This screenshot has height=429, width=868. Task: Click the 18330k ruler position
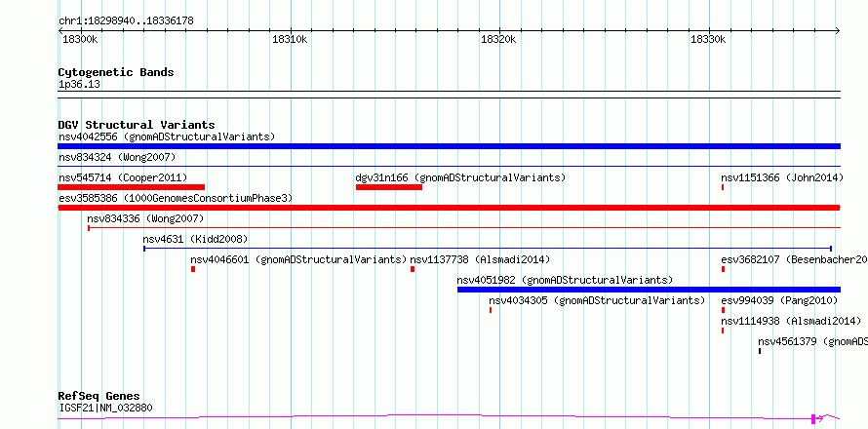tap(709, 39)
